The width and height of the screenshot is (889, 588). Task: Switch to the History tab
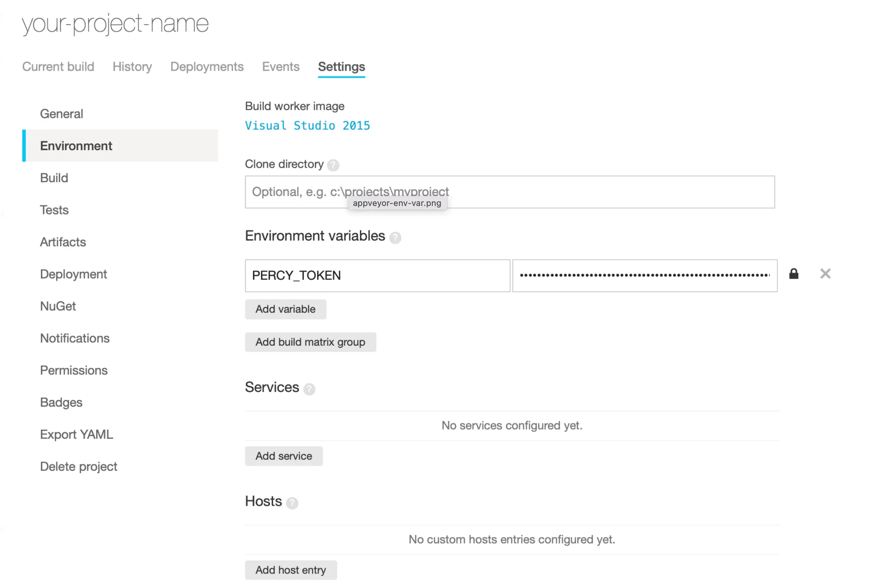point(132,67)
